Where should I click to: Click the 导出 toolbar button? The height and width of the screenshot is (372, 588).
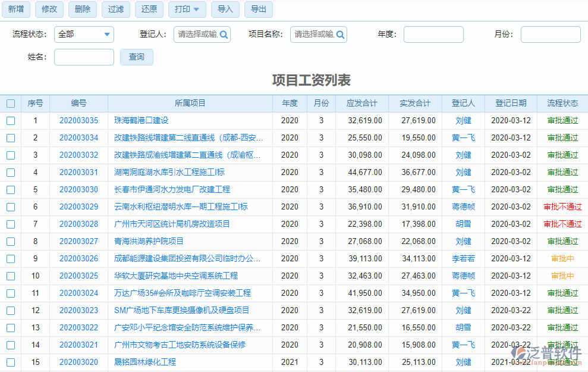coord(258,10)
